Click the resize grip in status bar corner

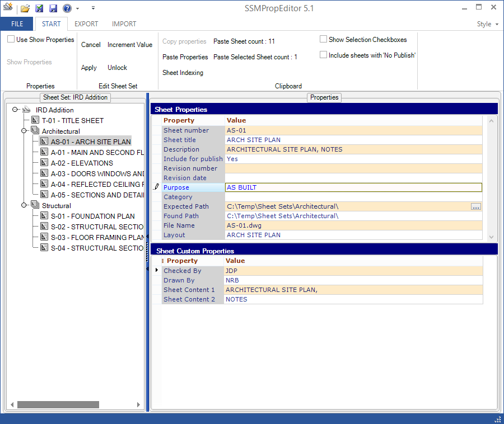pos(498,419)
